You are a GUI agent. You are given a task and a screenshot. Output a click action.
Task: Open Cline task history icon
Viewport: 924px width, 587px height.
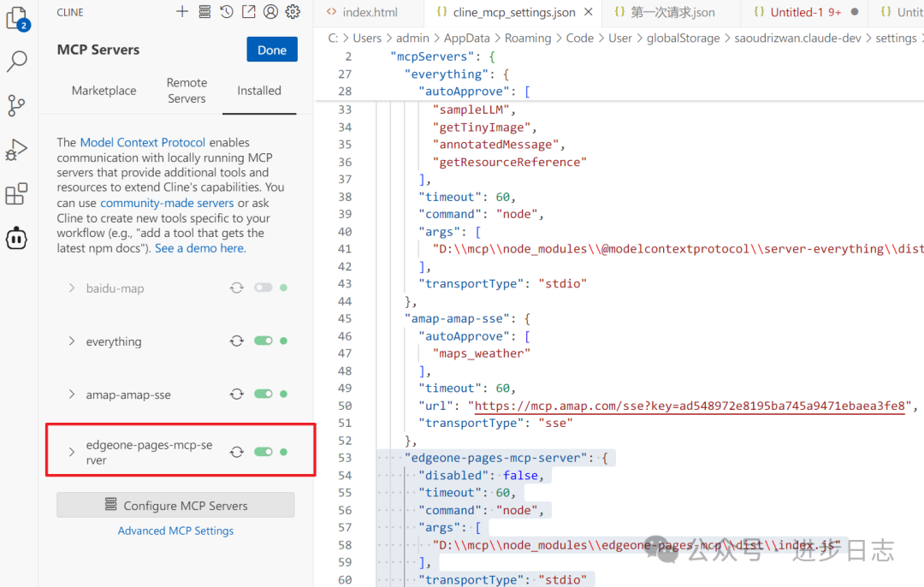pos(226,12)
